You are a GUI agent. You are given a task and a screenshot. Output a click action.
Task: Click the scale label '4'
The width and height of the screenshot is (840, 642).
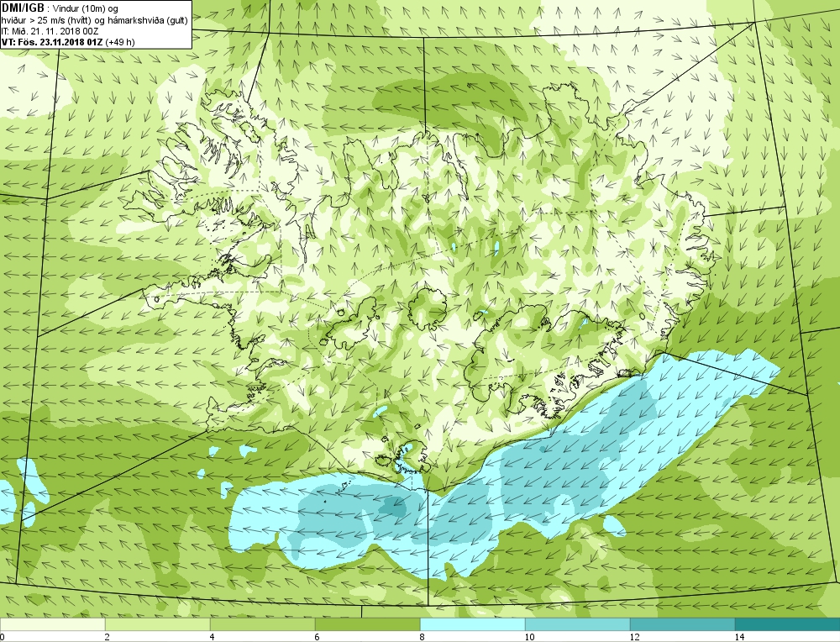pyautogui.click(x=213, y=637)
